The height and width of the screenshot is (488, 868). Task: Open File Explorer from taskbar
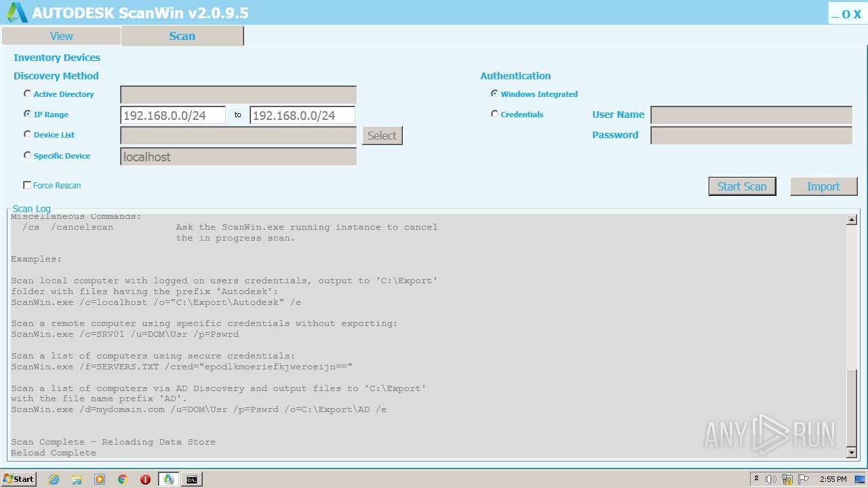point(77,479)
